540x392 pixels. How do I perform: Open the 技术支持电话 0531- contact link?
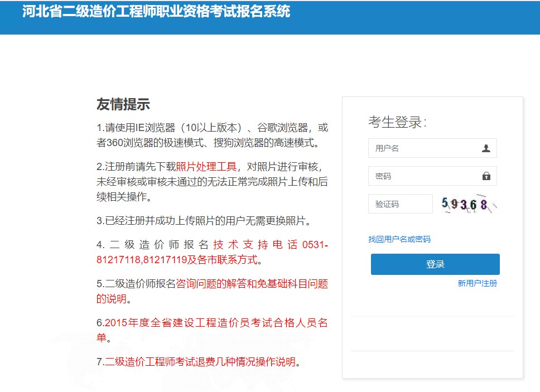coord(270,245)
